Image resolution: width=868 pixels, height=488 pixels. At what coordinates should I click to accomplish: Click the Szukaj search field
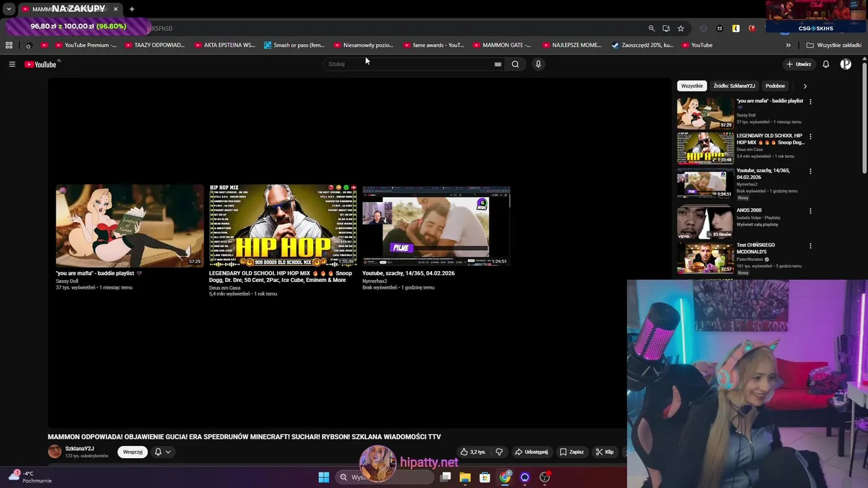410,64
